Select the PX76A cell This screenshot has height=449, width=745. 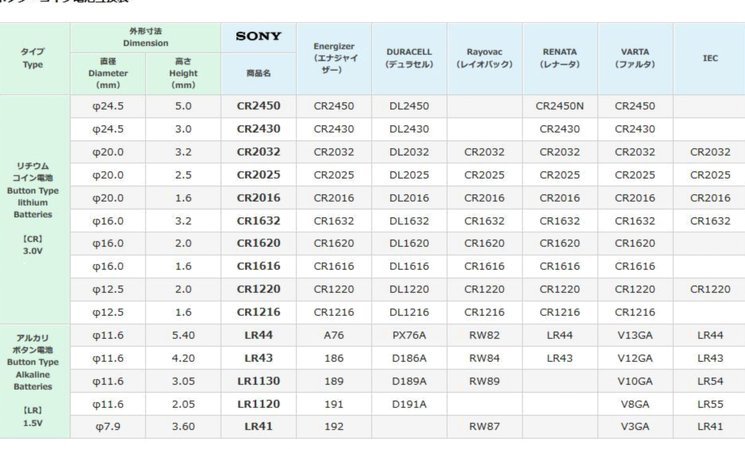click(409, 335)
